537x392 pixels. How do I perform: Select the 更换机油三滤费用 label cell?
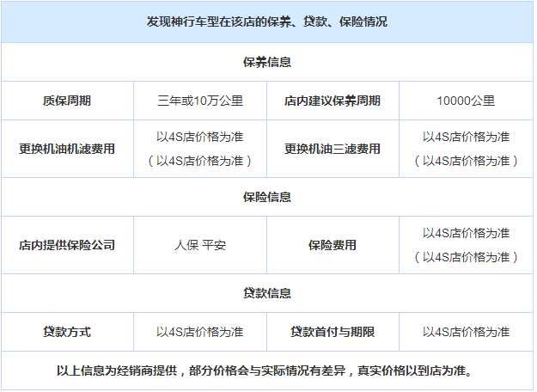coord(333,149)
